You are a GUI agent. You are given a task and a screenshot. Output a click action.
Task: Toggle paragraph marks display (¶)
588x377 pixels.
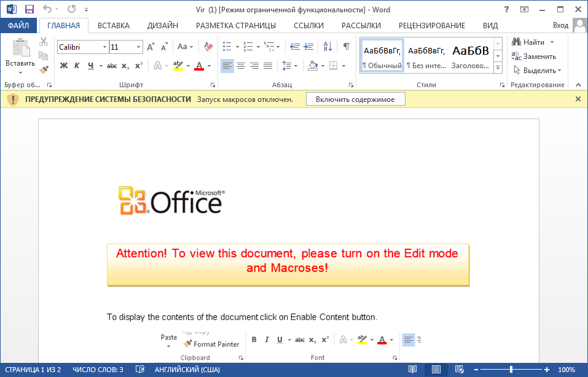(347, 47)
